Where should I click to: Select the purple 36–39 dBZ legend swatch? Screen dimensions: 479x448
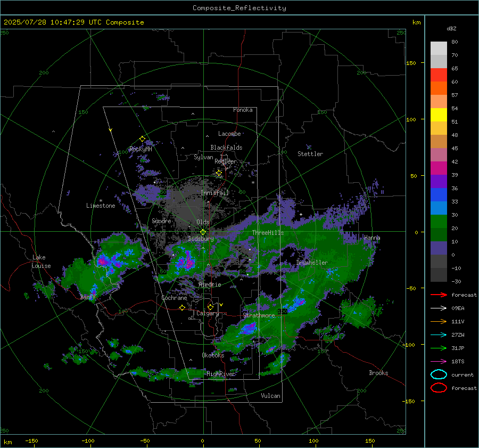(439, 182)
